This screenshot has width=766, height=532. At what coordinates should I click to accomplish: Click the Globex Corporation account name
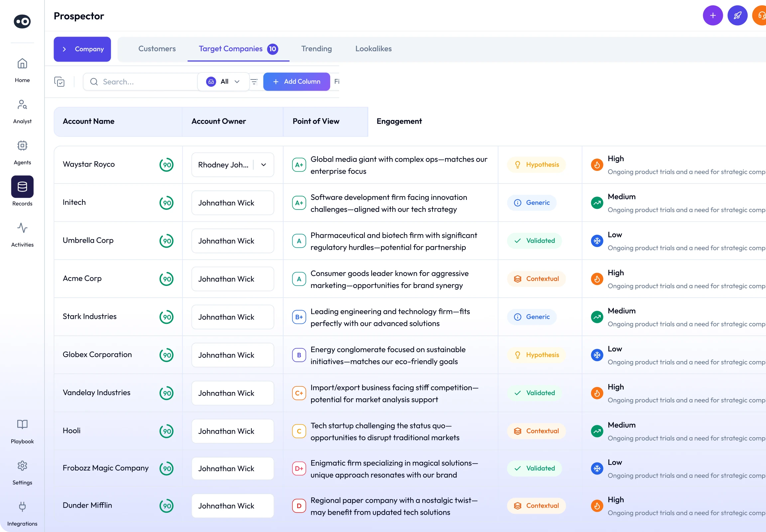coord(97,355)
